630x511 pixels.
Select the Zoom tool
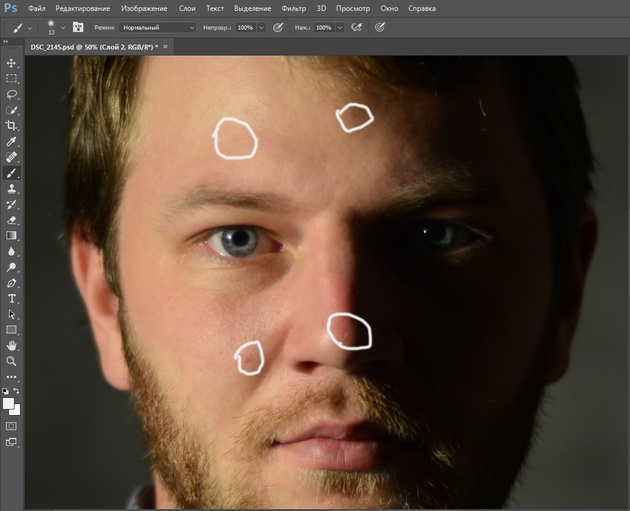tap(11, 361)
